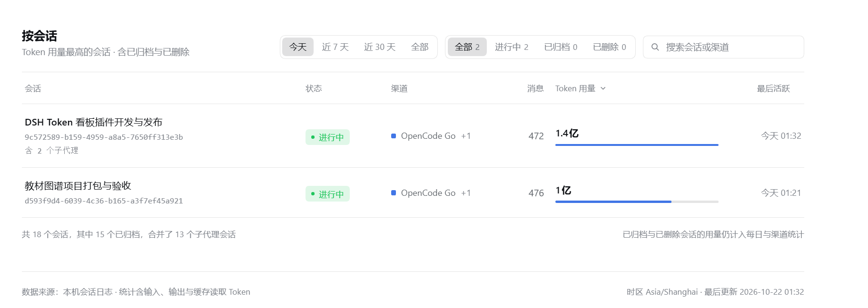The width and height of the screenshot is (868, 308).
Task: Filter sessions by 已删除 0
Action: click(610, 47)
